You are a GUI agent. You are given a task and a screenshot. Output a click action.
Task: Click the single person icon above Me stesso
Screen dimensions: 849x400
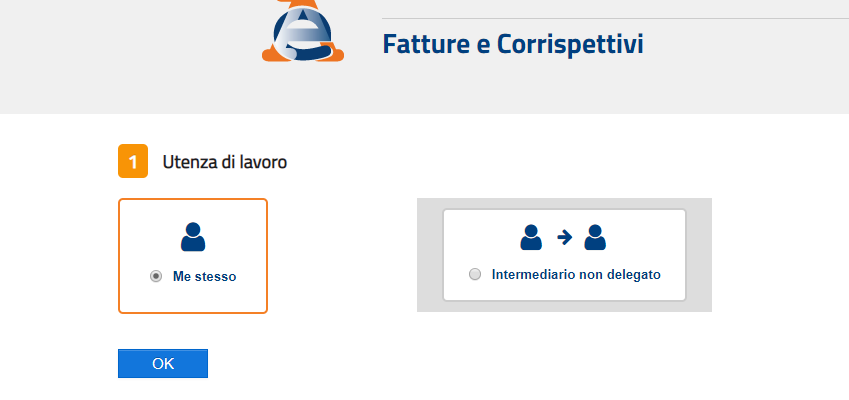point(193,237)
